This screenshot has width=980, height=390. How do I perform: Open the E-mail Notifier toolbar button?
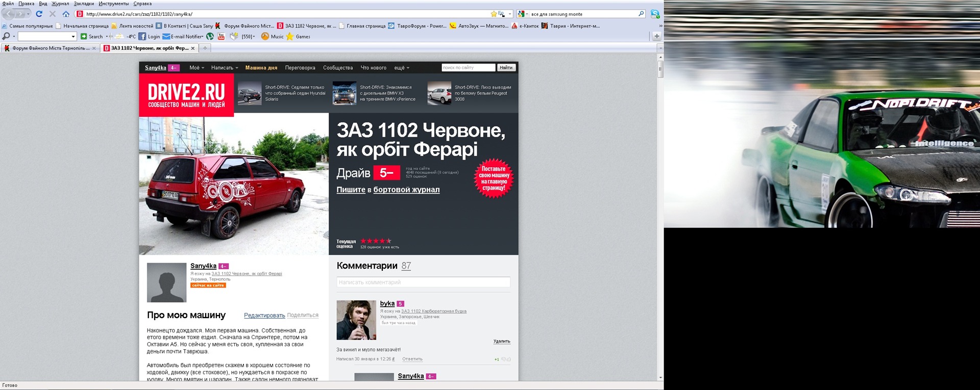[183, 37]
